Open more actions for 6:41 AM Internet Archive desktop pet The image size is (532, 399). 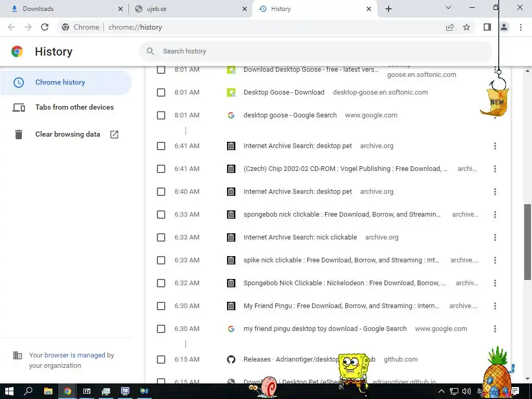pyautogui.click(x=495, y=146)
